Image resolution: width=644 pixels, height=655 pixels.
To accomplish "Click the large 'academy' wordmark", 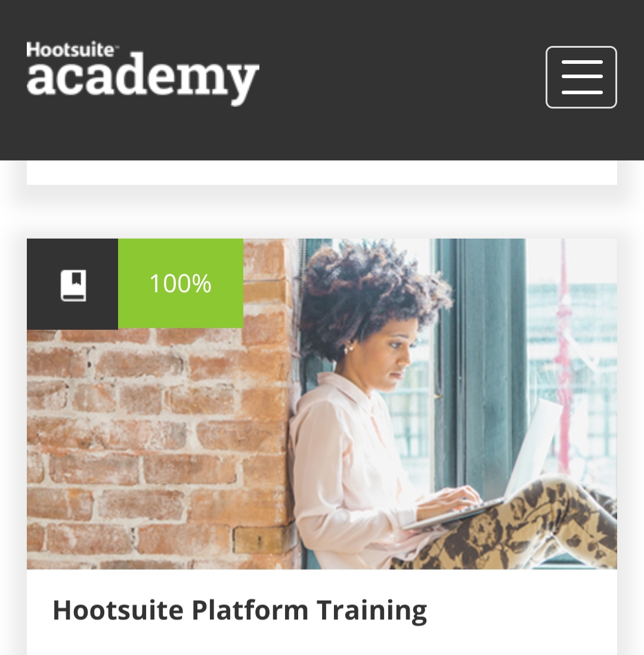I will [x=143, y=79].
